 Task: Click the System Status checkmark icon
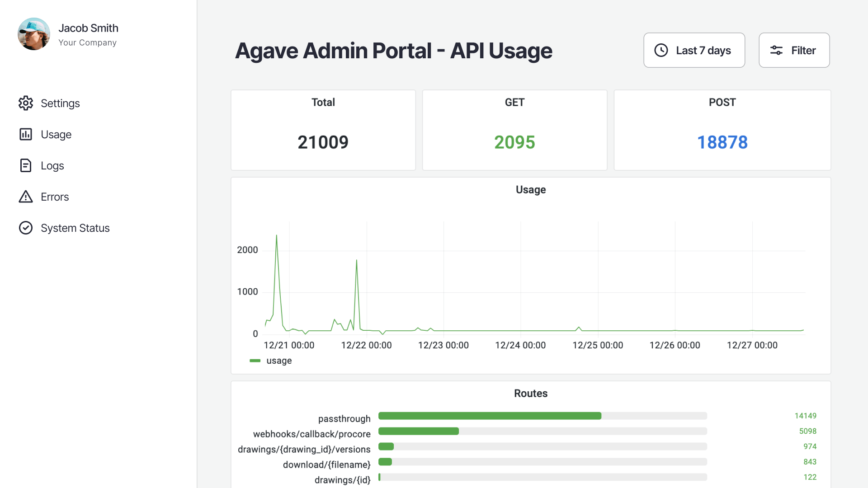click(26, 228)
